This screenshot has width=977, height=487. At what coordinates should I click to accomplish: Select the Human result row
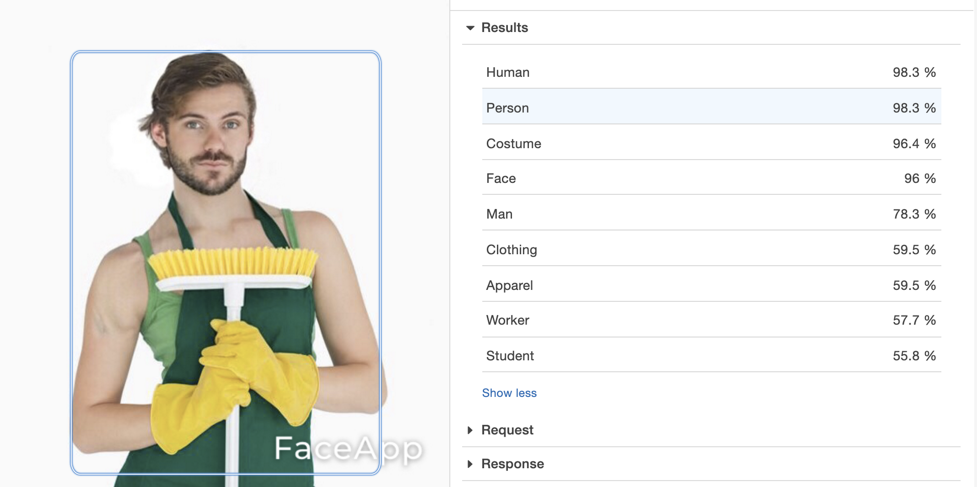pyautogui.click(x=711, y=72)
